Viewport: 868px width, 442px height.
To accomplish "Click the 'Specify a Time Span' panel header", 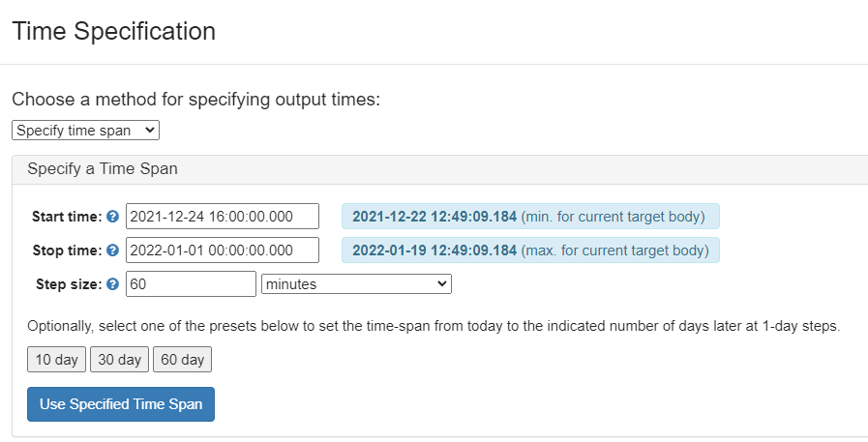I will click(x=103, y=169).
